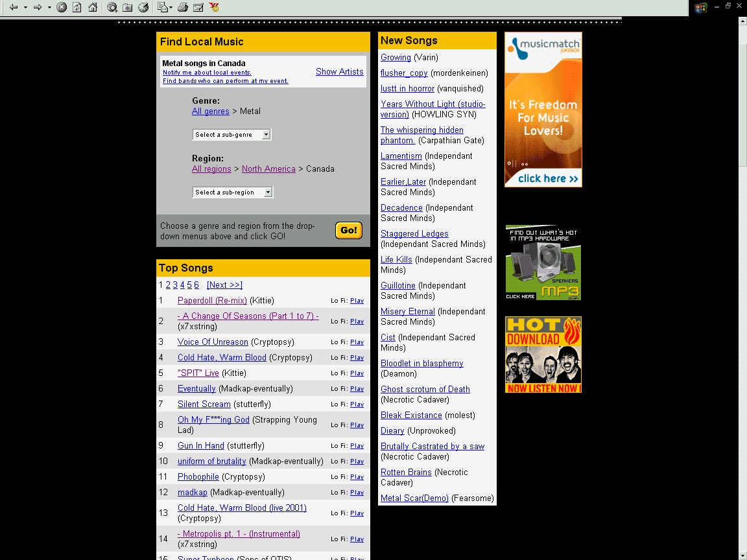Viewport: 747px width, 560px height.
Task: Open the Bleak Existance song link
Action: [x=411, y=415]
